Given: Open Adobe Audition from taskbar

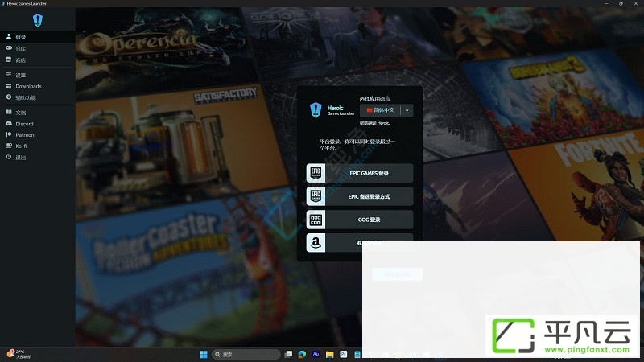Looking at the screenshot, I should tap(316, 354).
